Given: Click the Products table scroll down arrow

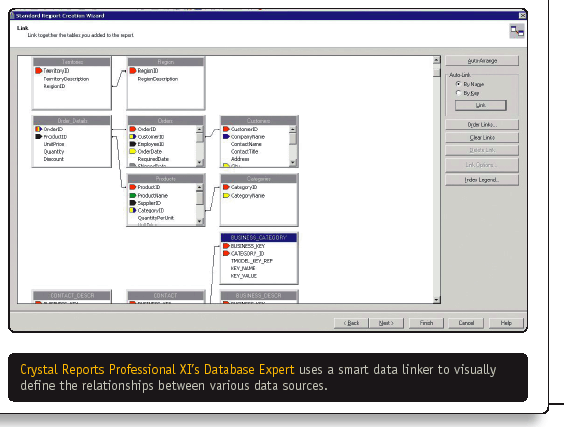Looking at the screenshot, I should 200,222.
